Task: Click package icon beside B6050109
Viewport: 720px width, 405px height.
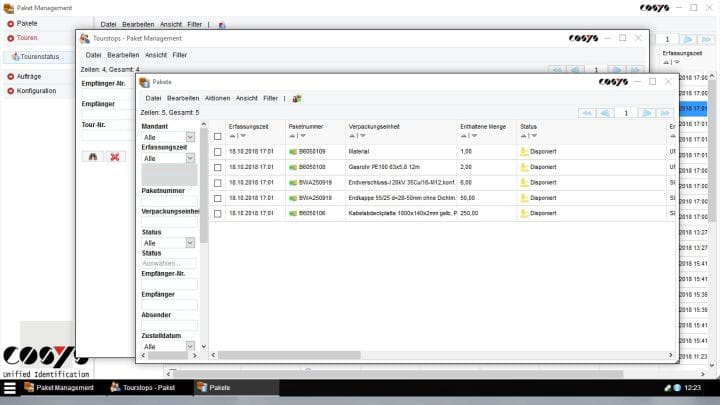Action: tap(293, 152)
